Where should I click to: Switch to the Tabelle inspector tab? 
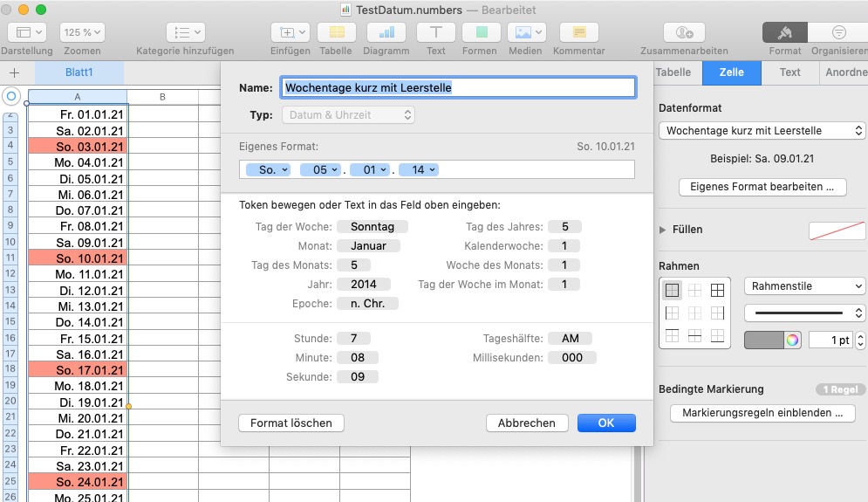pos(673,72)
